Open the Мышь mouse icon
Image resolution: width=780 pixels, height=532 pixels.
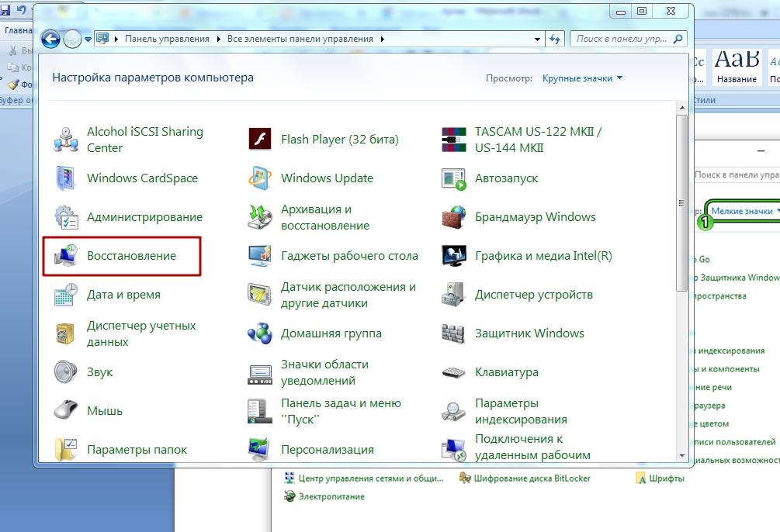click(x=66, y=411)
